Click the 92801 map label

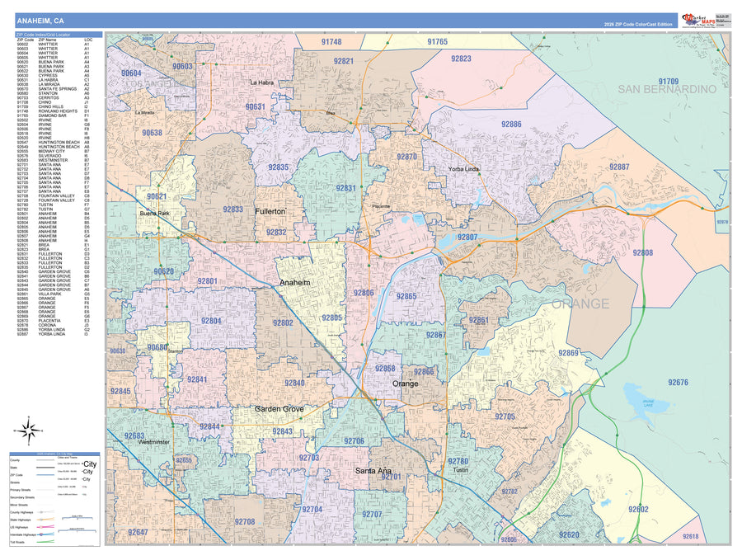[207, 281]
